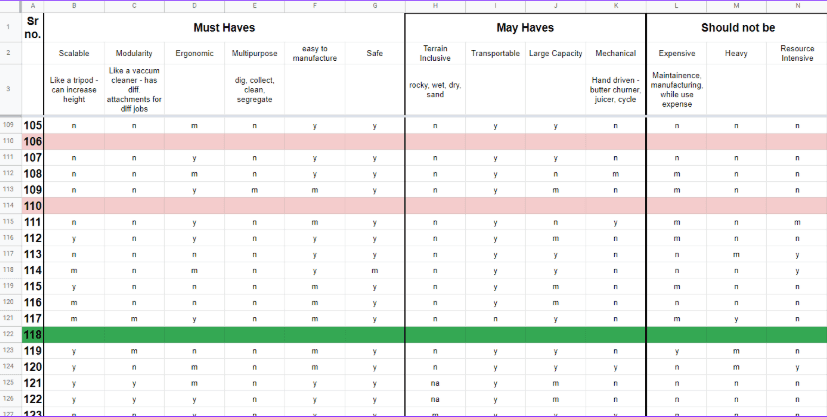Select the 'Modularity' criteria cell
This screenshot has height=417, width=827.
pos(134,53)
